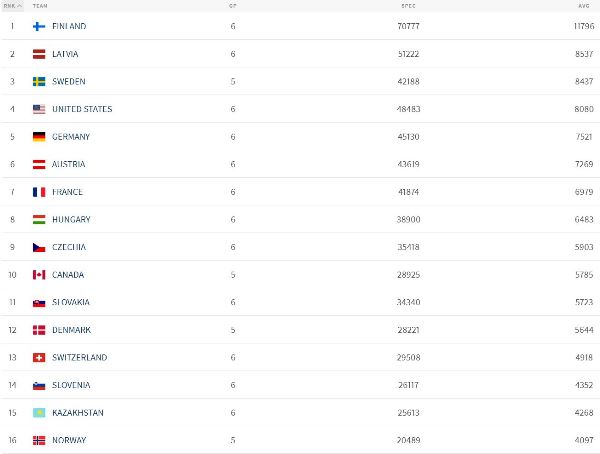Select the CZECHIA team name
The width and height of the screenshot is (600, 454).
pos(69,247)
